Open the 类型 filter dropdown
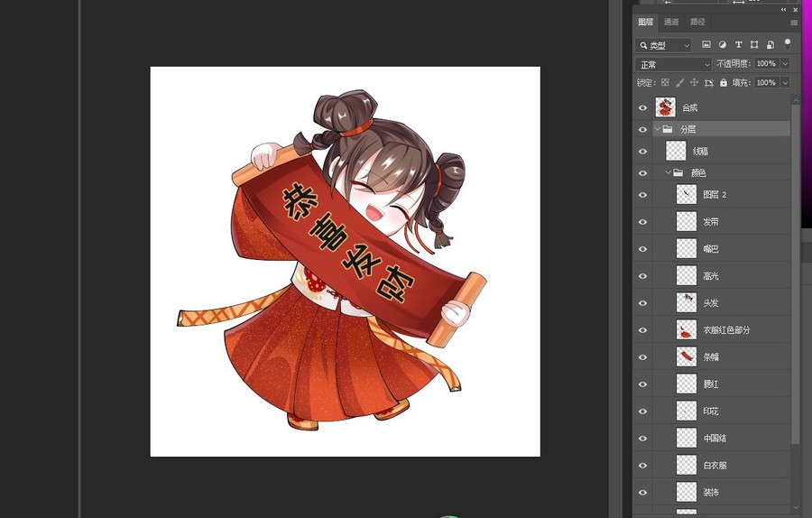Viewport: 812px width, 518px height. coord(663,46)
